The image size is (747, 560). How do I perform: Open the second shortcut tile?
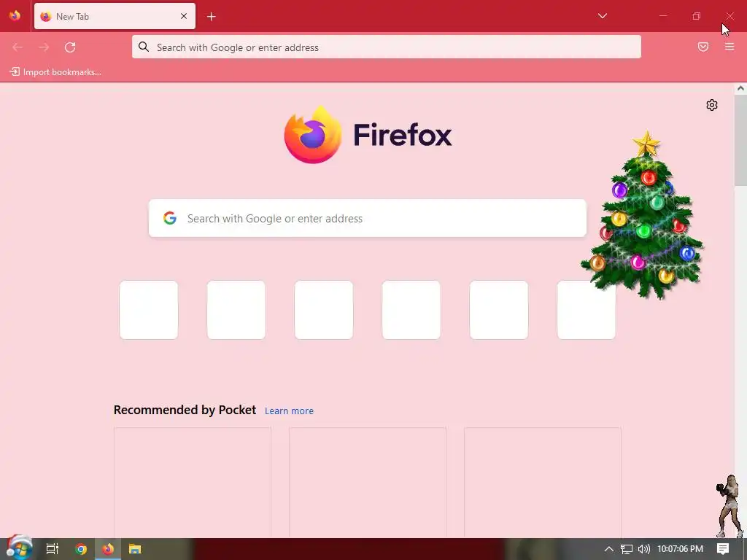point(236,310)
